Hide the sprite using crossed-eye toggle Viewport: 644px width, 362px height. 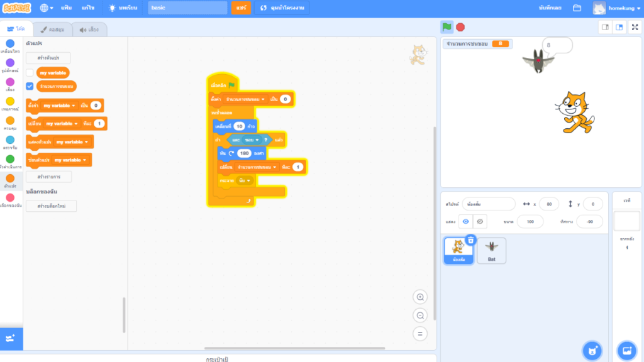pyautogui.click(x=479, y=222)
